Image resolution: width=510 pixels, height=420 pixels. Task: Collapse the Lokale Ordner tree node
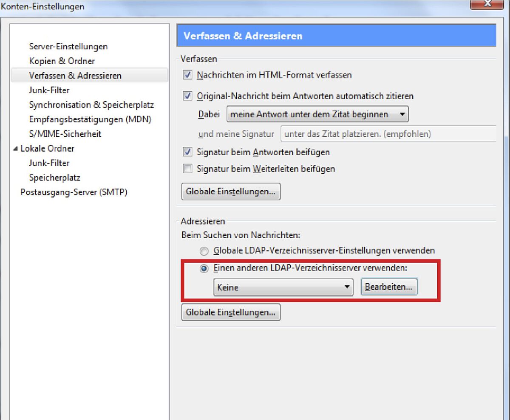click(16, 149)
